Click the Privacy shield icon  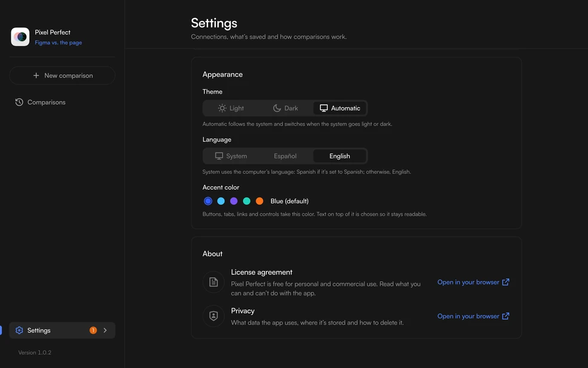(x=213, y=316)
